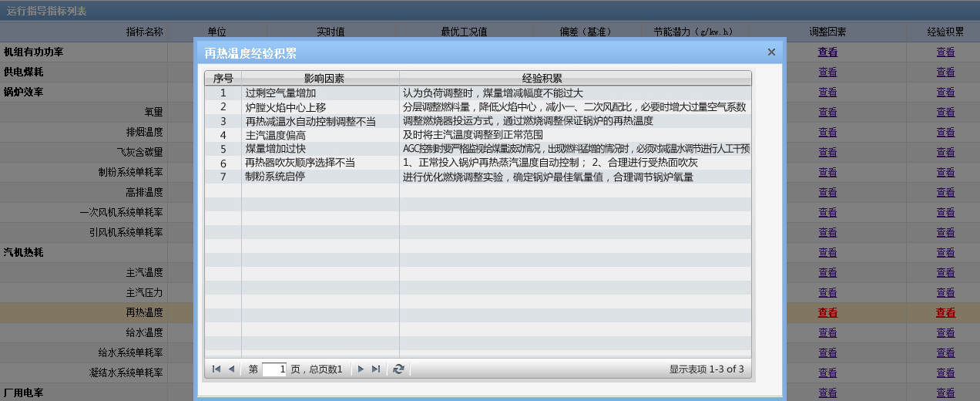Click 查看 under 调整因素 for 主汽温度
980x401 pixels.
click(827, 273)
